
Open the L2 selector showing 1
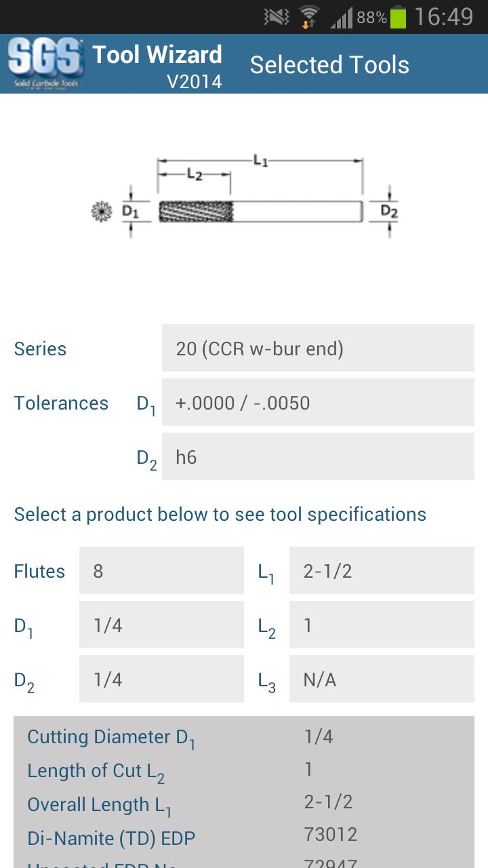[x=382, y=625]
